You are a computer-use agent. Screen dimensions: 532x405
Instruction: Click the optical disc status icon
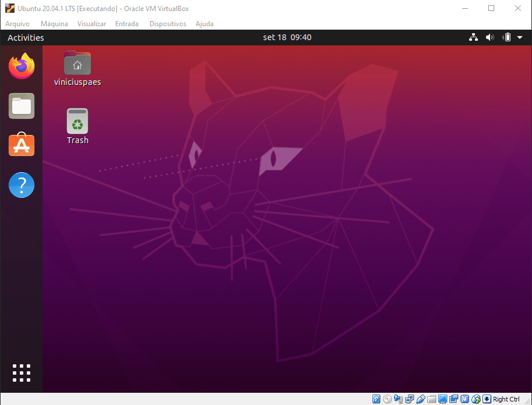coord(387,399)
